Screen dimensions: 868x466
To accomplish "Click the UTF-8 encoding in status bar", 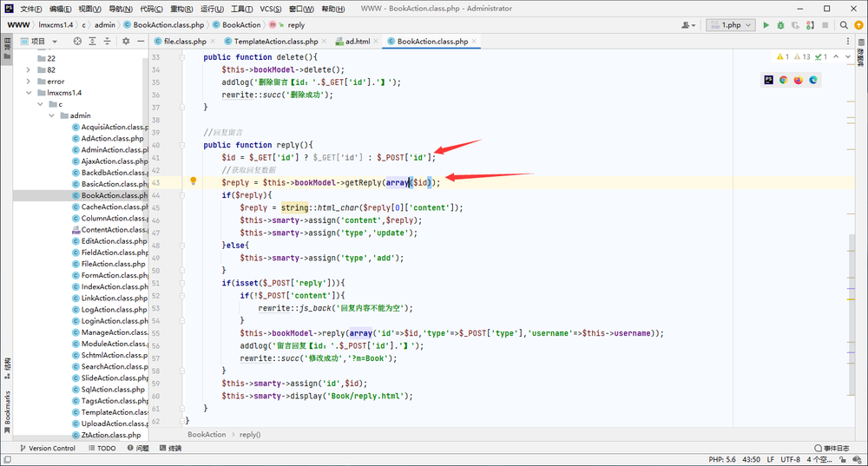I will (x=791, y=459).
